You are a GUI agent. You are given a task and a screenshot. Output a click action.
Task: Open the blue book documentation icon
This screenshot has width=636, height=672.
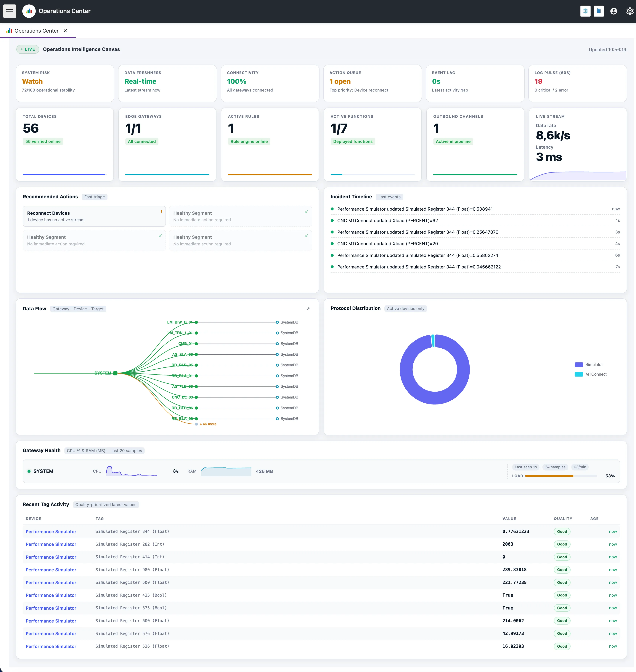pos(599,11)
